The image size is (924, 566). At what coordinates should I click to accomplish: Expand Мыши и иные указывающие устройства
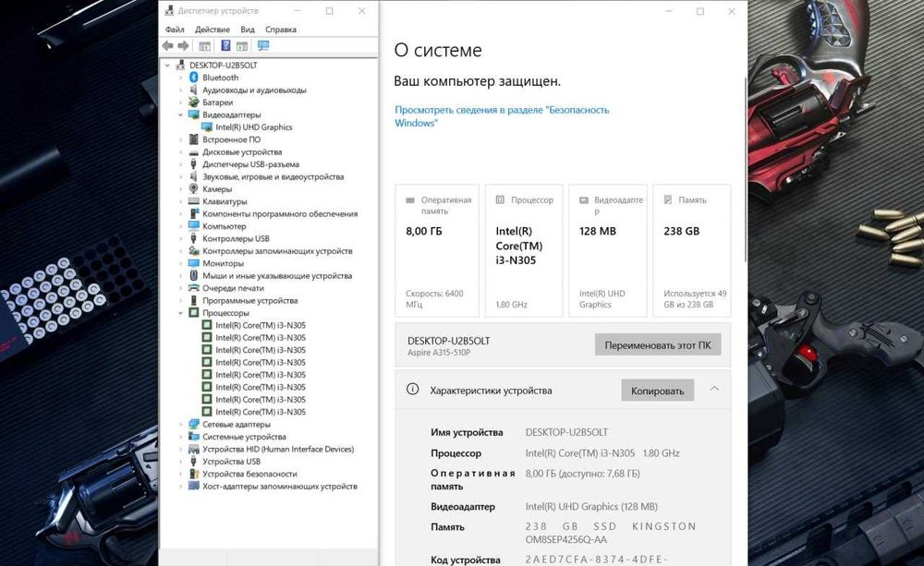point(180,275)
